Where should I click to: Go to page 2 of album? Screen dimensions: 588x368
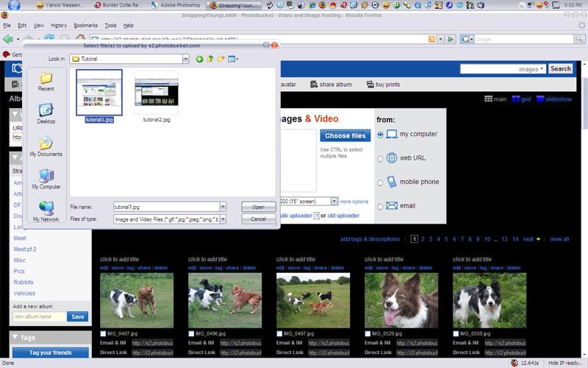click(423, 239)
